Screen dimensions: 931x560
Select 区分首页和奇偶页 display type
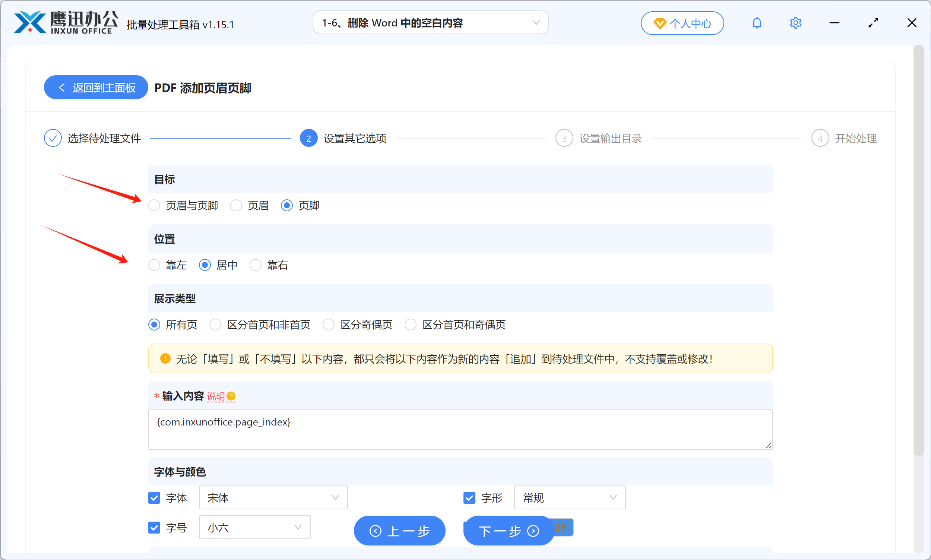click(x=455, y=325)
